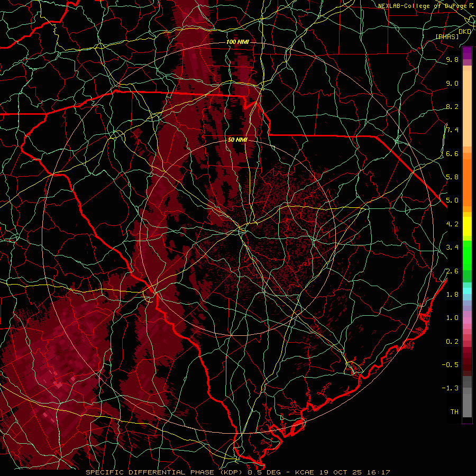Screen dimensions: 476x476
Task: Click the 1.0 scale value
Action: pyautogui.click(x=452, y=318)
